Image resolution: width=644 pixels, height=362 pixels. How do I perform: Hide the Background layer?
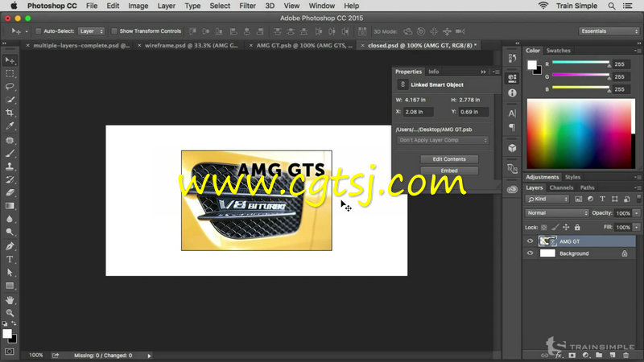coord(530,253)
